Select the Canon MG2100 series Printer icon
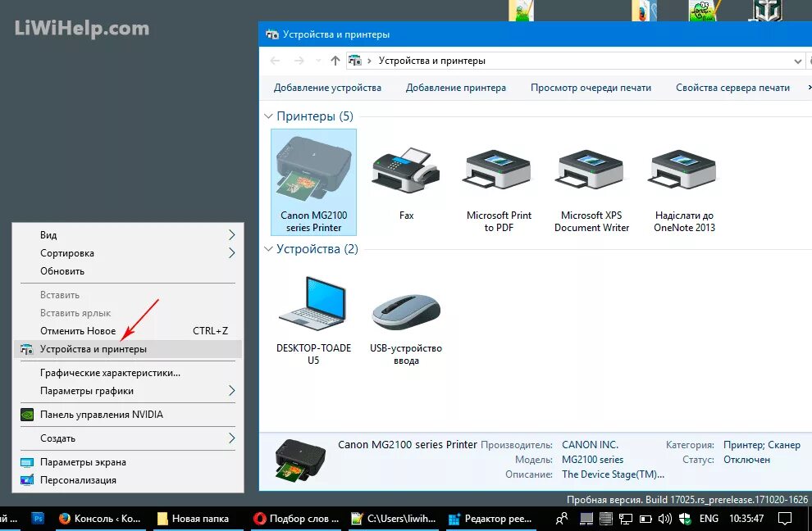The width and height of the screenshot is (812, 531). 314,182
